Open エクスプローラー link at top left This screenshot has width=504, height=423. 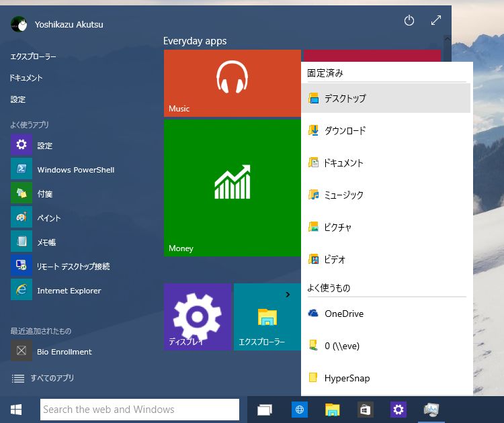33,56
